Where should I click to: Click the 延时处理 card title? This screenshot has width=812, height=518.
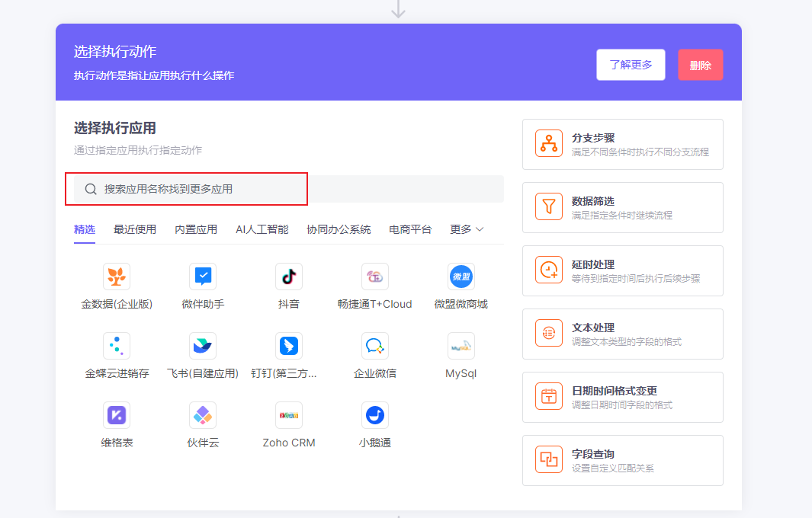593,264
